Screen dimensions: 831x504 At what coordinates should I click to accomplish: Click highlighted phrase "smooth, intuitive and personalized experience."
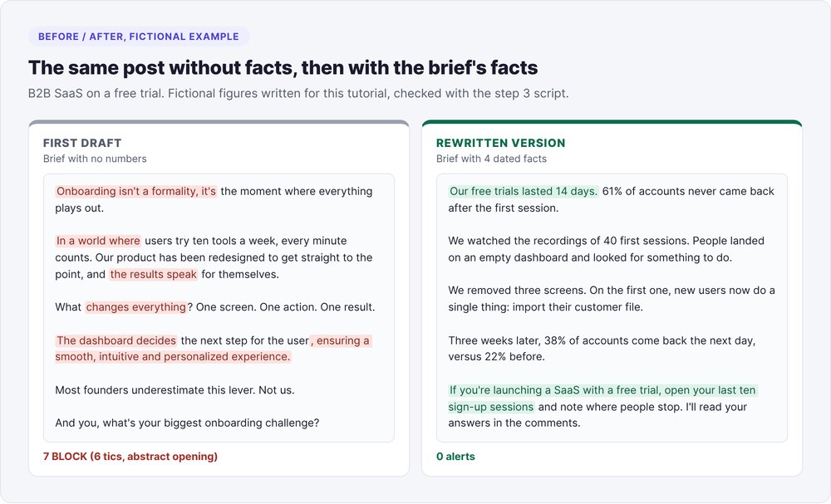tap(173, 357)
